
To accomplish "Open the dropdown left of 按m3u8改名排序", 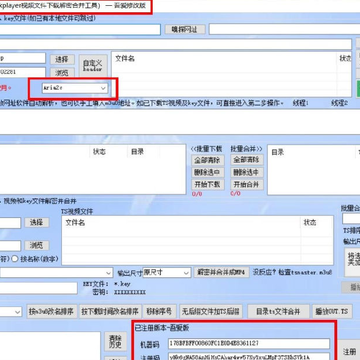I will [11, 312].
